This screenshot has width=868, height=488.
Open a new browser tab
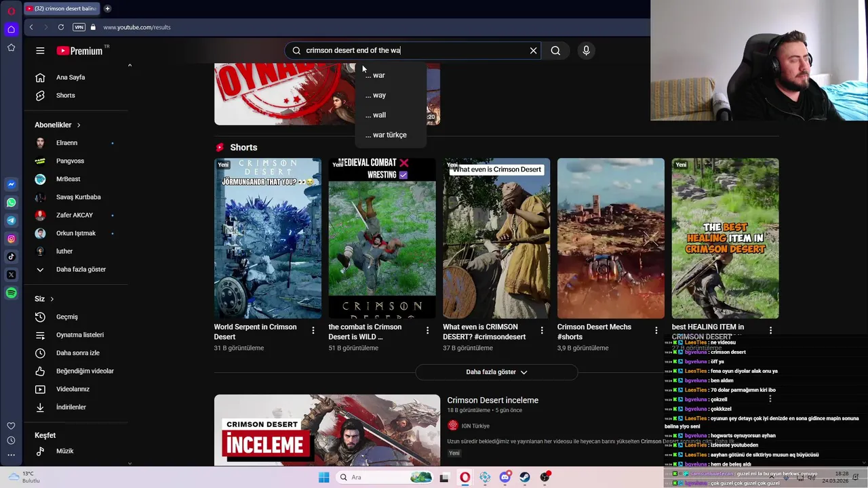pos(107,9)
